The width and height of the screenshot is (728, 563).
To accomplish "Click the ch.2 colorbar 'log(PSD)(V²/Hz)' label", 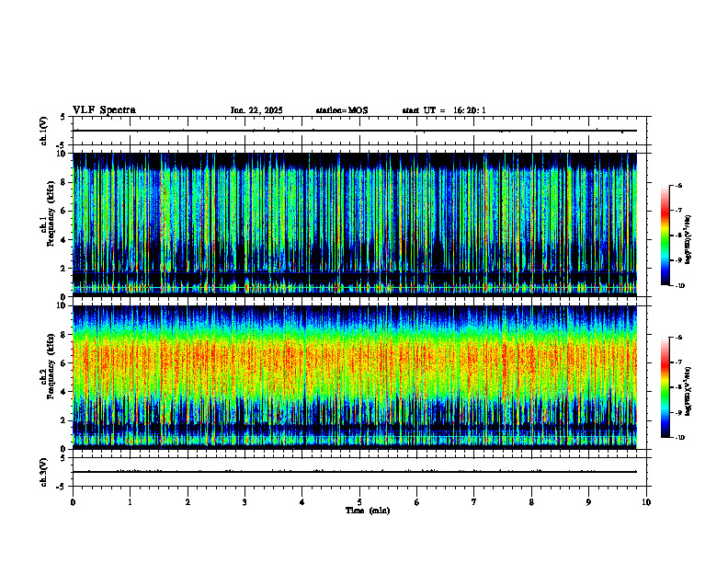I will point(688,391).
